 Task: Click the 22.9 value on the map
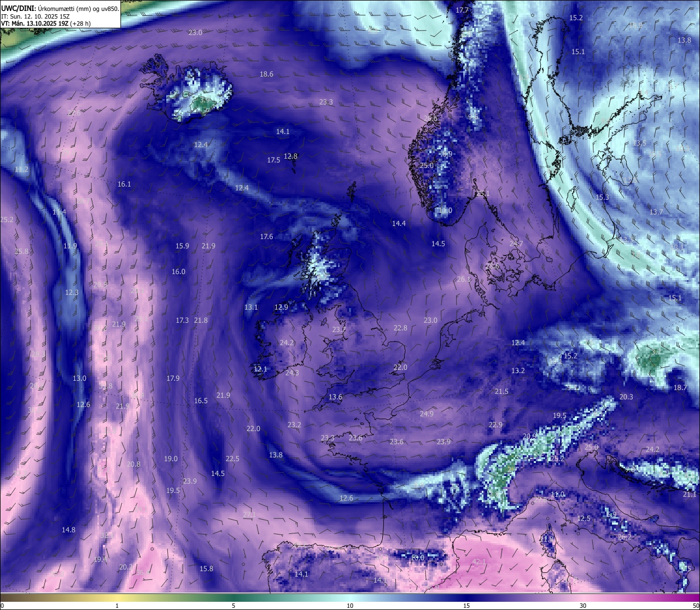click(495, 425)
